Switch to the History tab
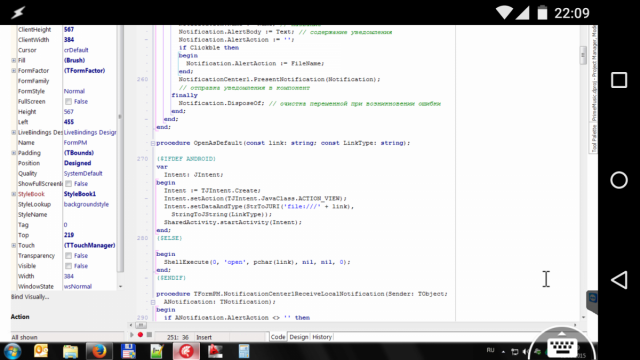This screenshot has width=640, height=360. [x=322, y=337]
